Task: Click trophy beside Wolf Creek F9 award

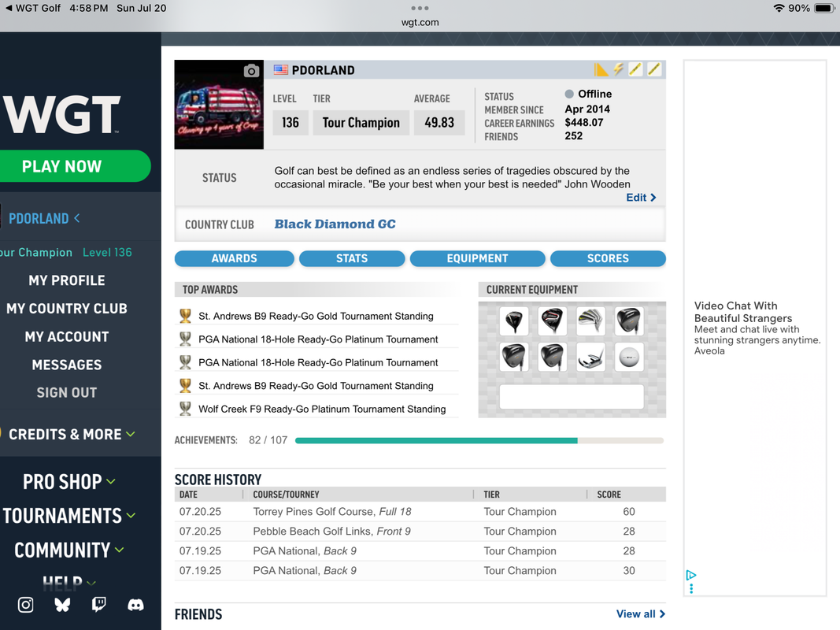Action: click(x=185, y=409)
